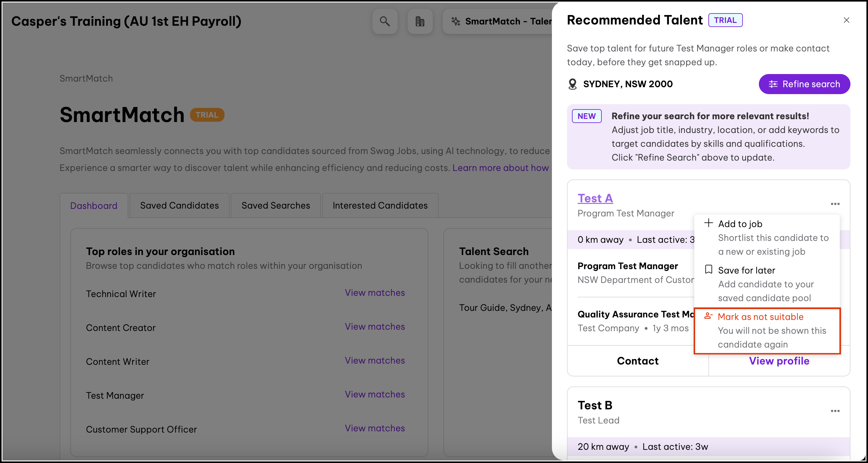Switch to Saved Searches tab
The image size is (868, 463).
pyautogui.click(x=275, y=205)
